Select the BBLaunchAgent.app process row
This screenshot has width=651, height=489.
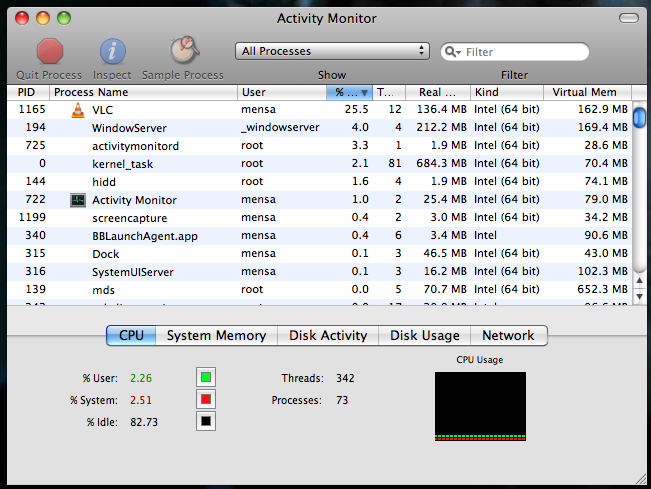[320, 235]
